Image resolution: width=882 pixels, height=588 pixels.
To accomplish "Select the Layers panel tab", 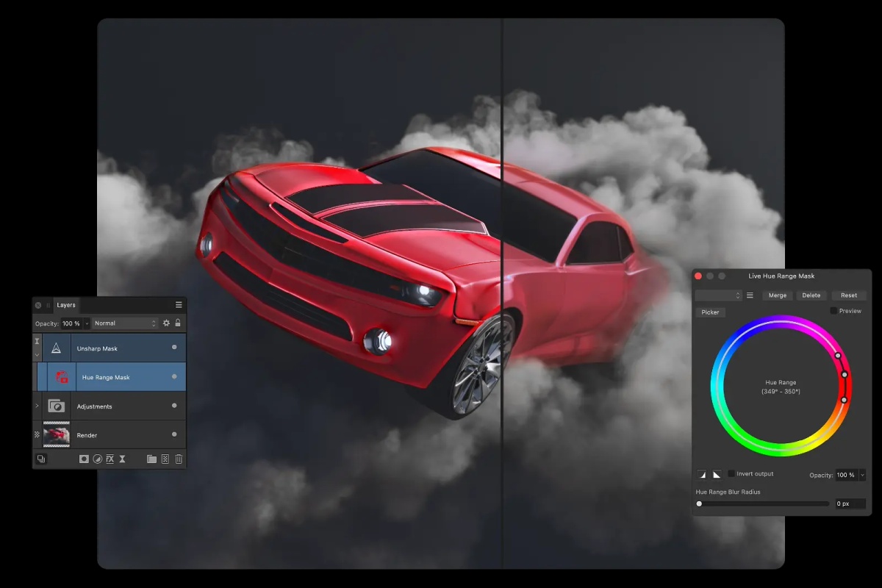I will pyautogui.click(x=66, y=305).
